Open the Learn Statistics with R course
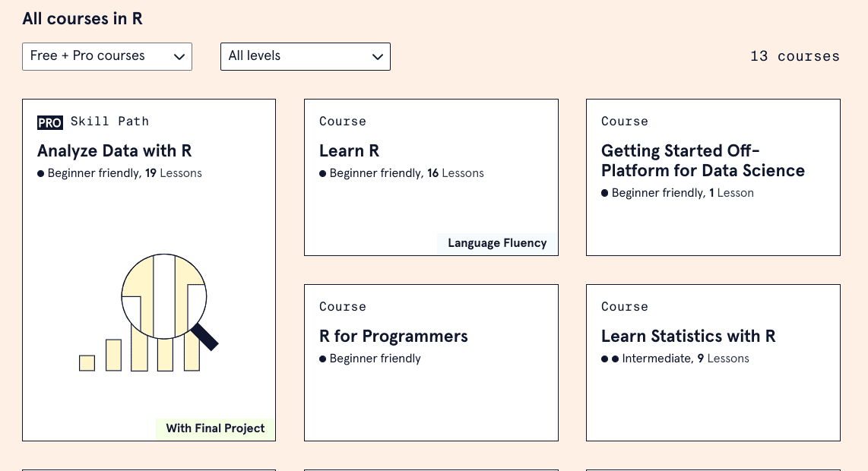Viewport: 868px width, 471px height. point(688,337)
